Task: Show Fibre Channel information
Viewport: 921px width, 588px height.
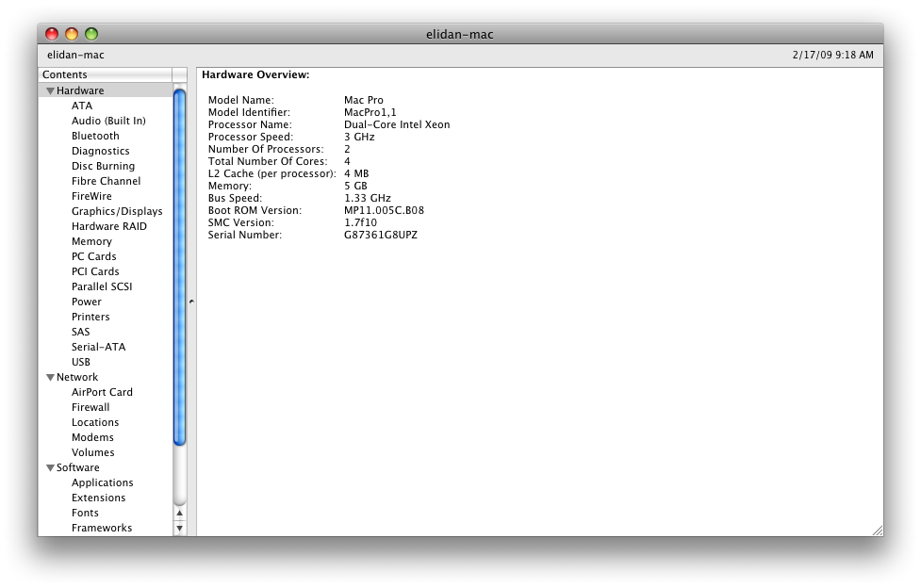Action: pyautogui.click(x=107, y=181)
